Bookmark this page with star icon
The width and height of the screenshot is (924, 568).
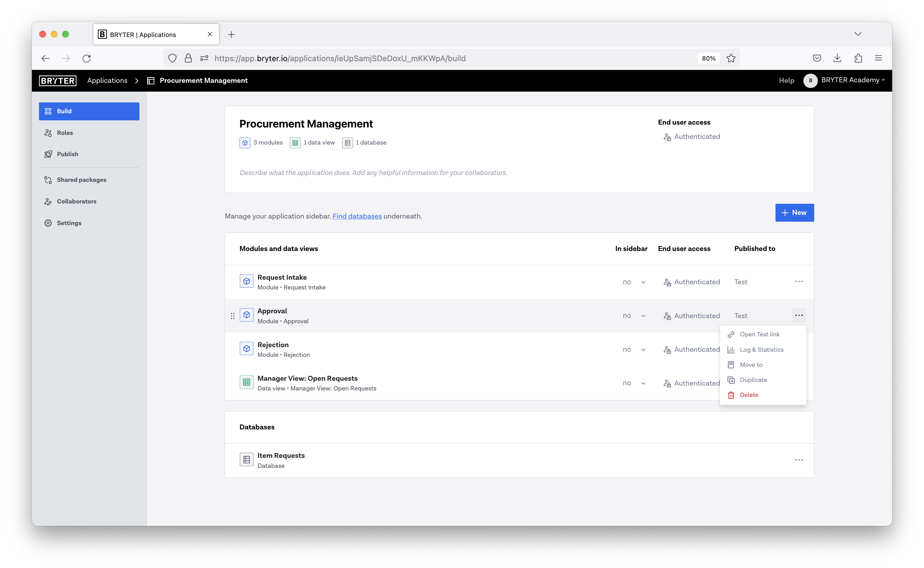point(731,58)
